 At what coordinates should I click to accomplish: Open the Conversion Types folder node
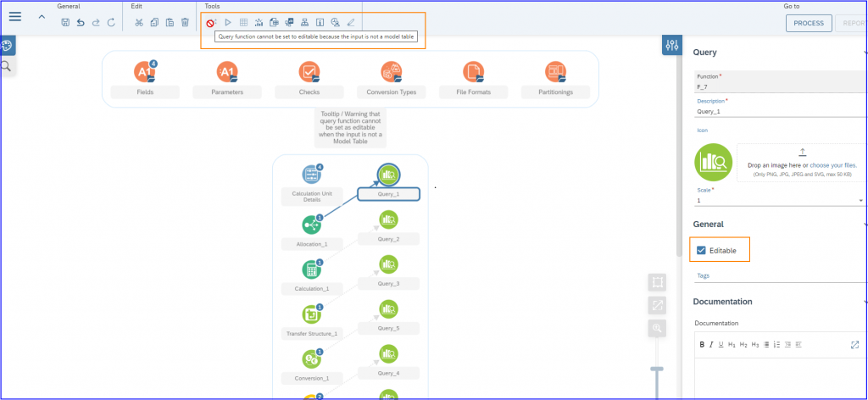pos(392,72)
